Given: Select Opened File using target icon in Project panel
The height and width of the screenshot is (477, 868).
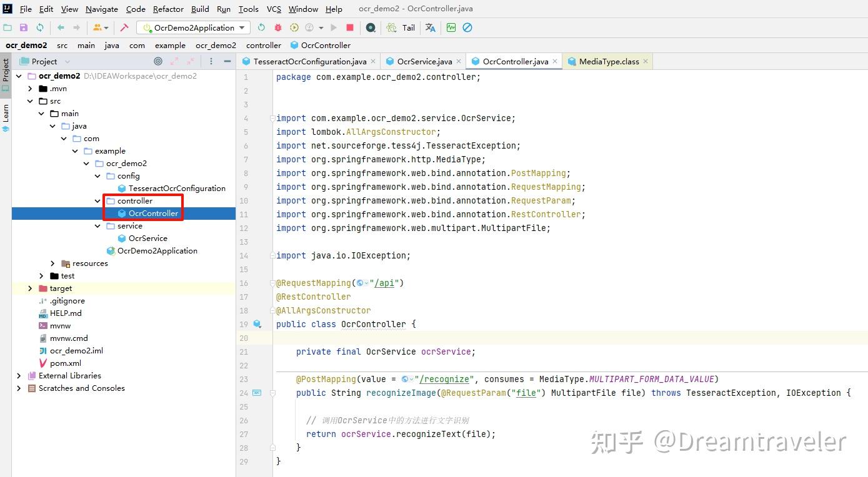Looking at the screenshot, I should (158, 61).
